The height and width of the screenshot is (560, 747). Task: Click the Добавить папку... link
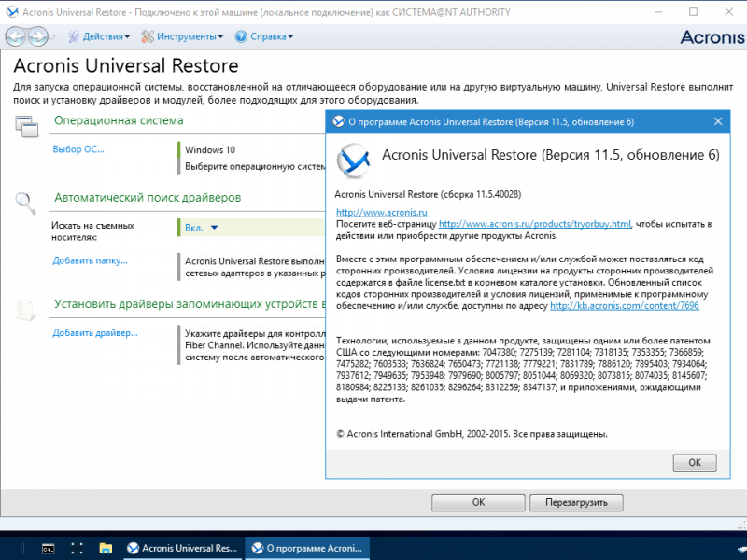pos(90,260)
